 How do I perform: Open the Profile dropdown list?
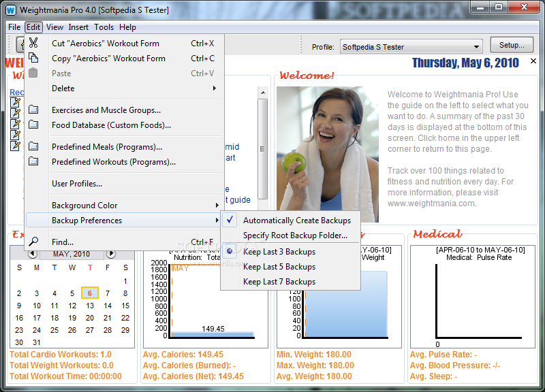click(476, 46)
